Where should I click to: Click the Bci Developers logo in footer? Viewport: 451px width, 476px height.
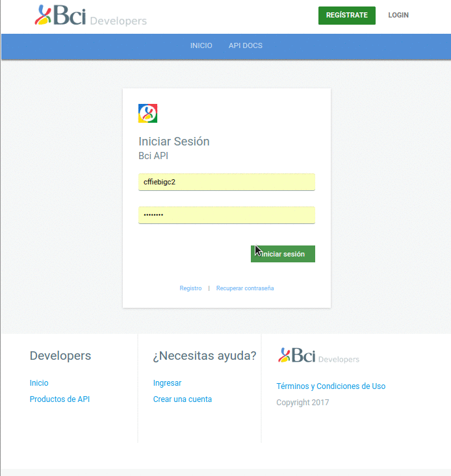click(x=318, y=355)
